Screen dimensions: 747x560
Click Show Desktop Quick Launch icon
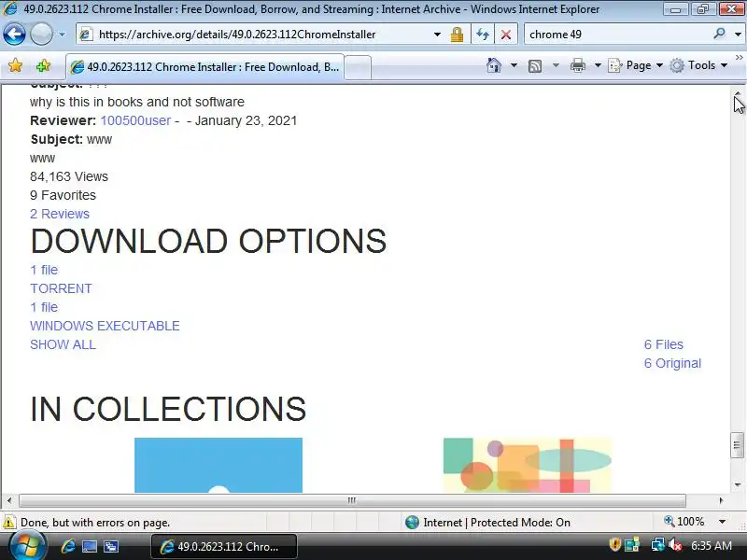click(x=89, y=546)
